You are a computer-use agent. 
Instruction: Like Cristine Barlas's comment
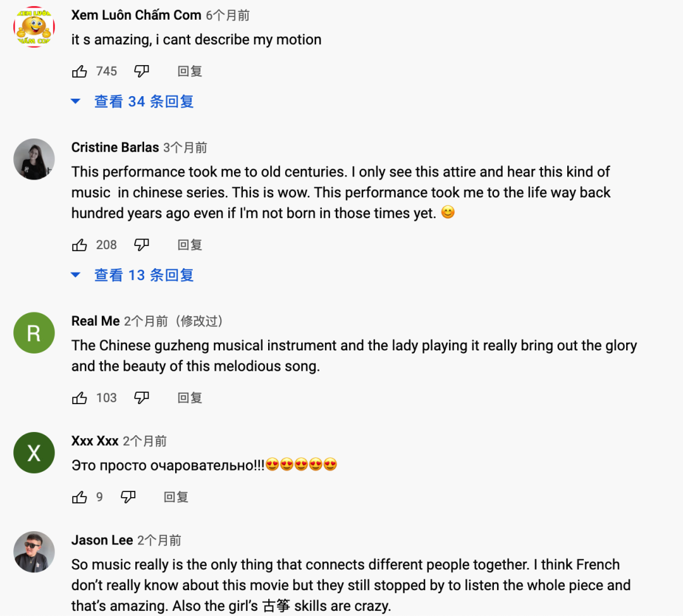(80, 245)
